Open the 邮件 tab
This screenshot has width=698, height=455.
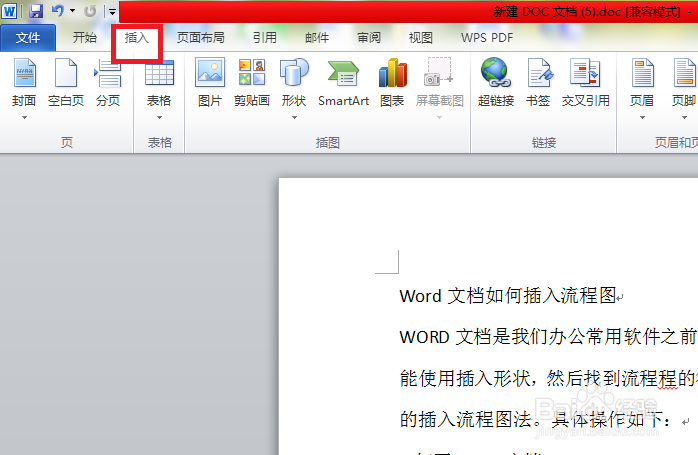317,38
